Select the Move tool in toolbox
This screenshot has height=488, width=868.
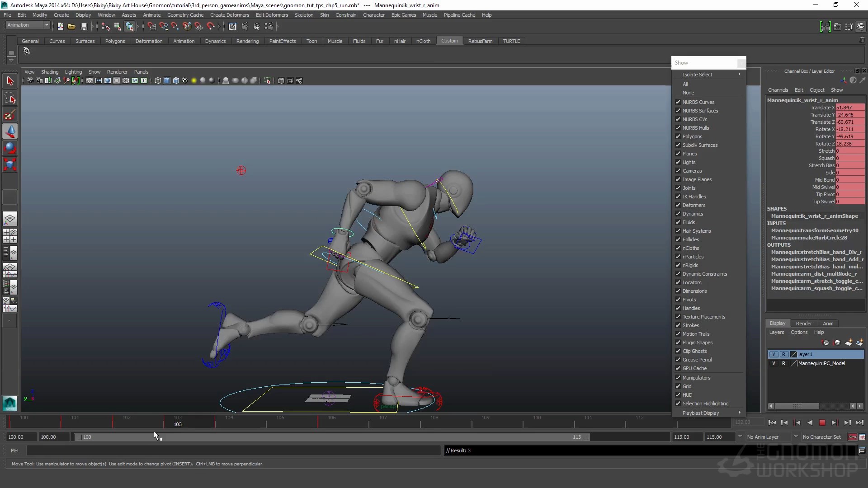point(10,131)
